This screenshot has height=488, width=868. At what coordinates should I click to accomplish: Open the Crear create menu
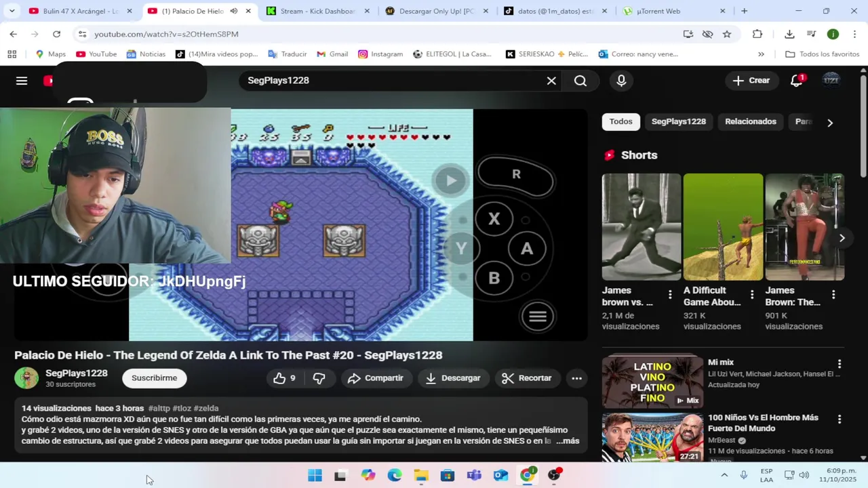click(751, 81)
